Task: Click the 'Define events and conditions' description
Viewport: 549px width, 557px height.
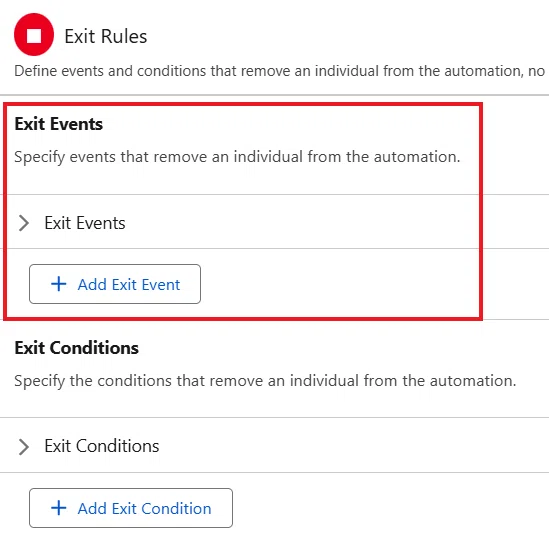Action: click(279, 71)
